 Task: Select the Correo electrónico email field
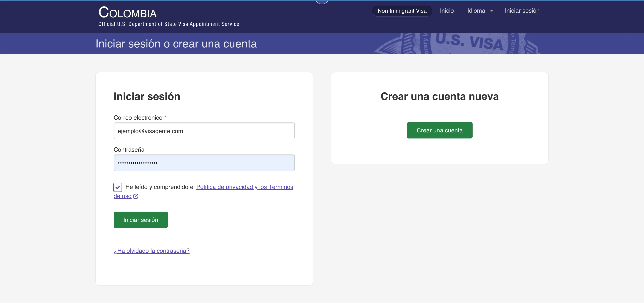coord(204,131)
